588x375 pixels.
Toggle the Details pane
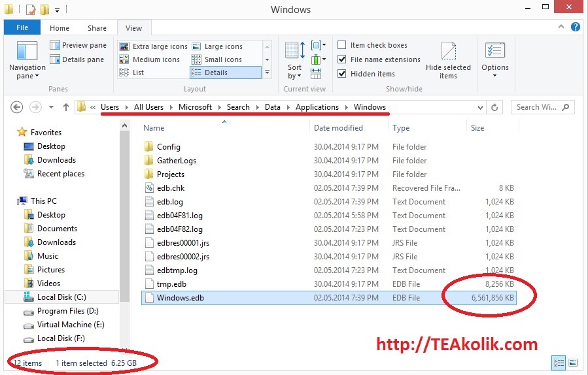(x=77, y=59)
